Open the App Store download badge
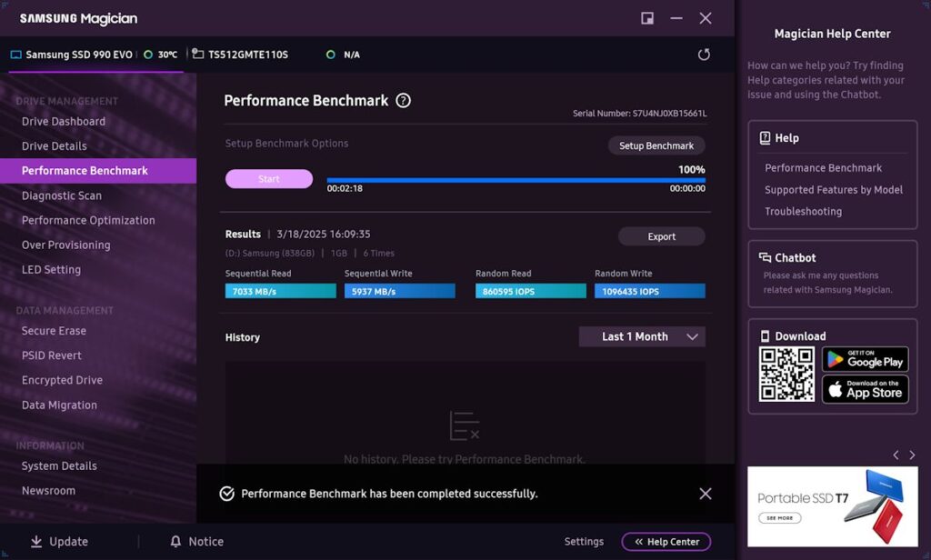 (x=865, y=389)
